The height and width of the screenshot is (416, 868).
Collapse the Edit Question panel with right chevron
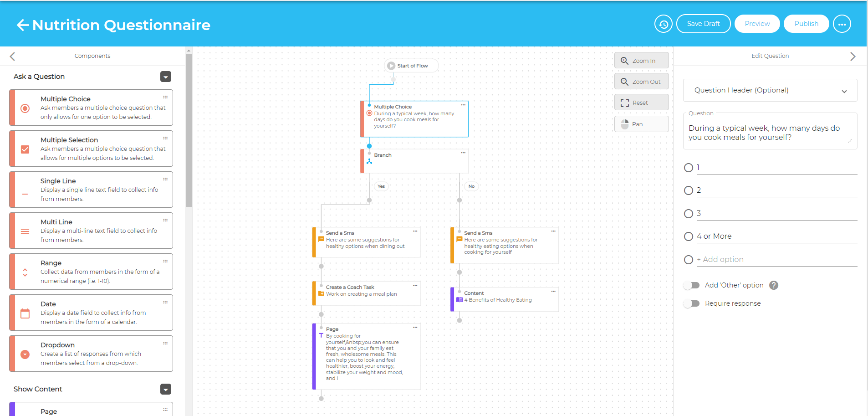click(853, 56)
